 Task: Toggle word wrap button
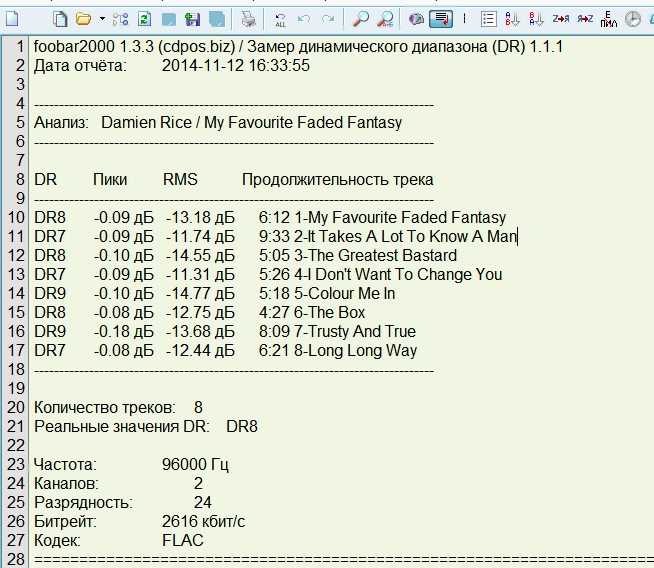coord(441,19)
